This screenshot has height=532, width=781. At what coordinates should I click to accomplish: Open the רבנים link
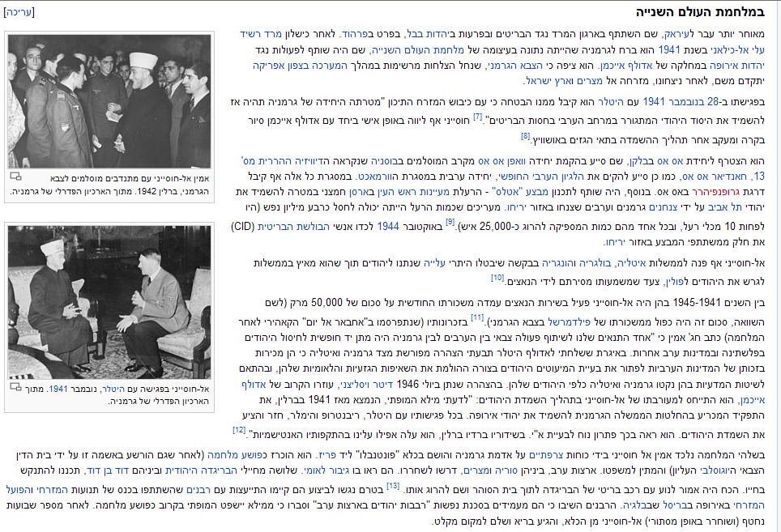coord(199,490)
